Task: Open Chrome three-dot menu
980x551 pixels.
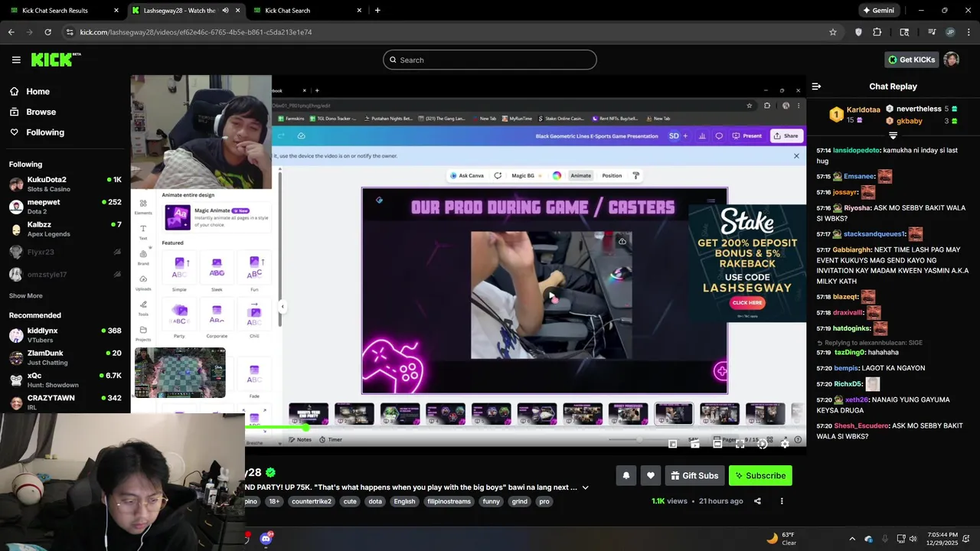Action: (x=969, y=32)
